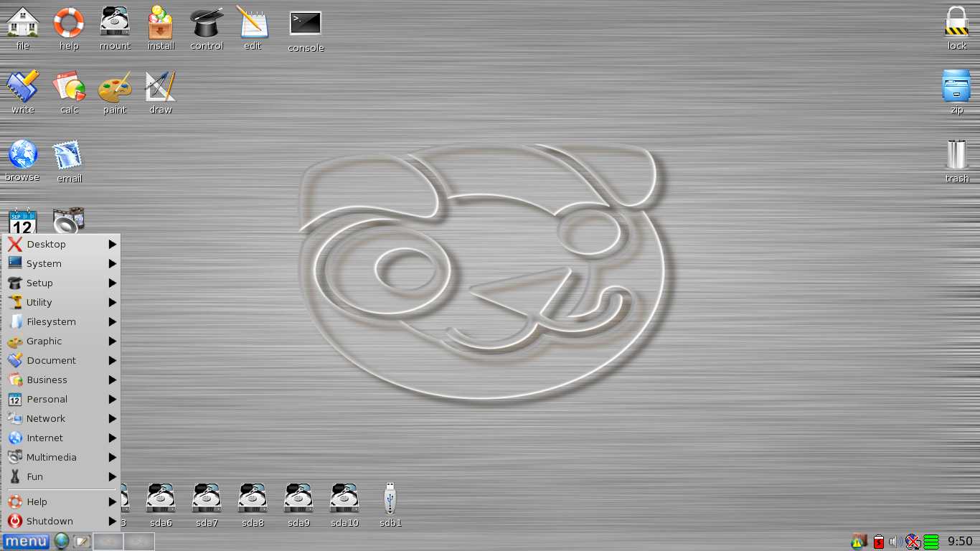Click the sda9 drive icon
980x551 pixels.
point(298,499)
